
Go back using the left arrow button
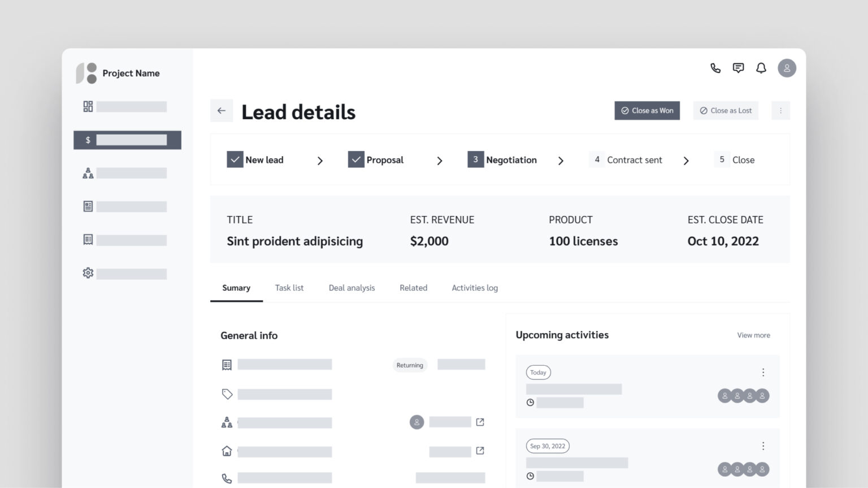point(222,111)
